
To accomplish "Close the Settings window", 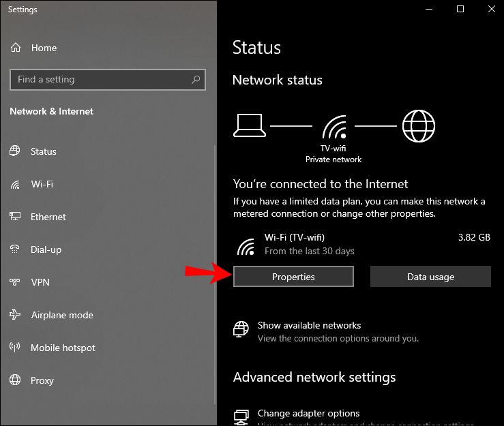I will point(492,9).
